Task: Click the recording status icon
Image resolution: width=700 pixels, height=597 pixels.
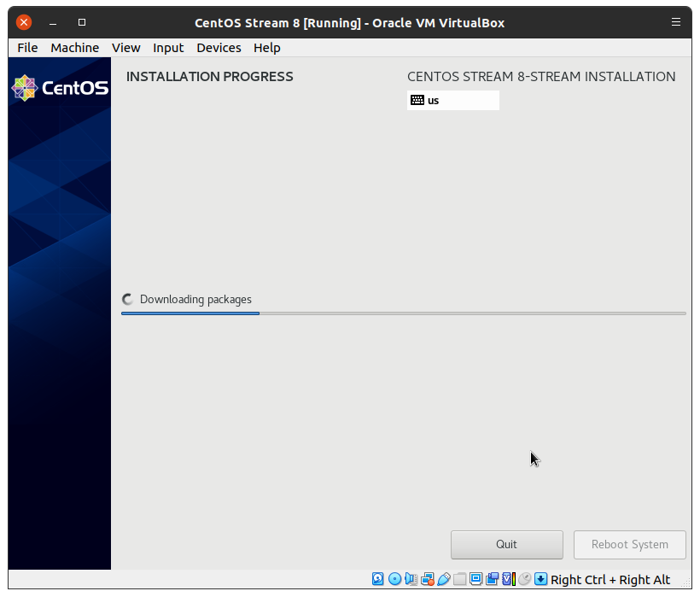Action: (493, 579)
